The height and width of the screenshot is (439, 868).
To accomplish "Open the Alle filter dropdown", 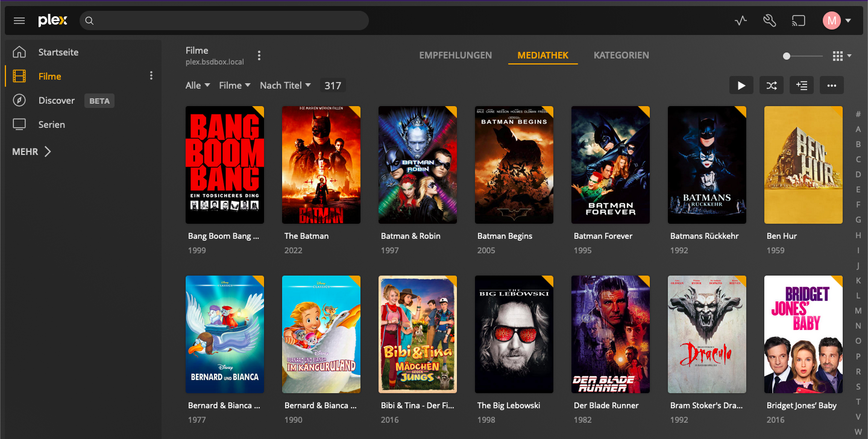I will 198,86.
